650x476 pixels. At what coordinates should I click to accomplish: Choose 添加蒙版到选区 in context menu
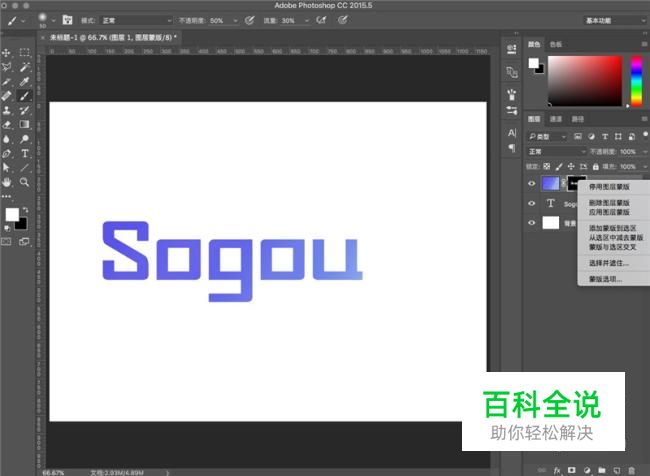(x=612, y=228)
